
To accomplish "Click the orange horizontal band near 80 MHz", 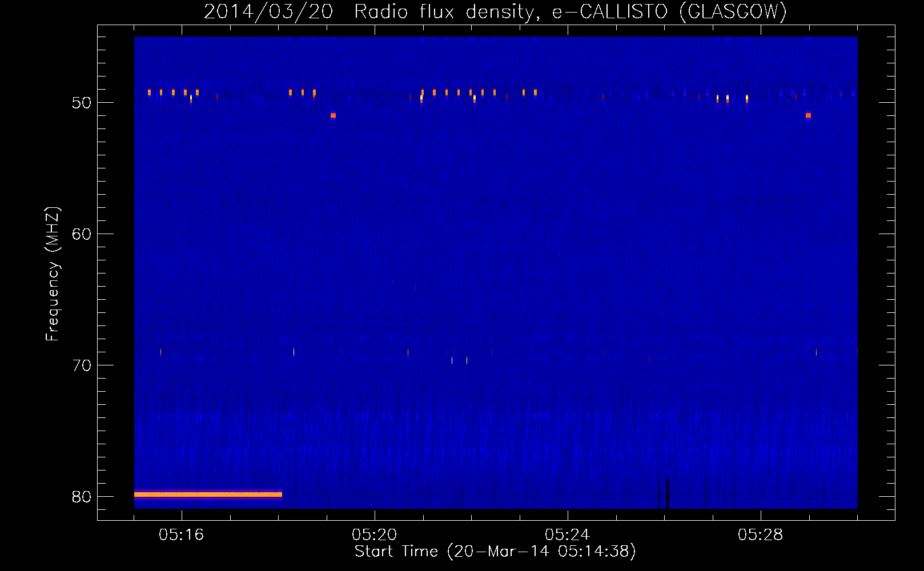I will pyautogui.click(x=208, y=494).
